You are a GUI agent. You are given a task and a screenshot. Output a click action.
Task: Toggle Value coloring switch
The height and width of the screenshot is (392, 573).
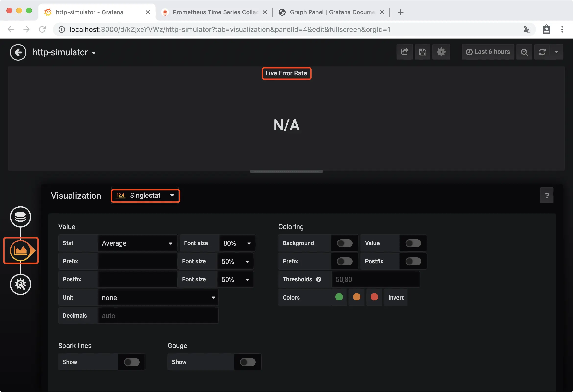(413, 243)
